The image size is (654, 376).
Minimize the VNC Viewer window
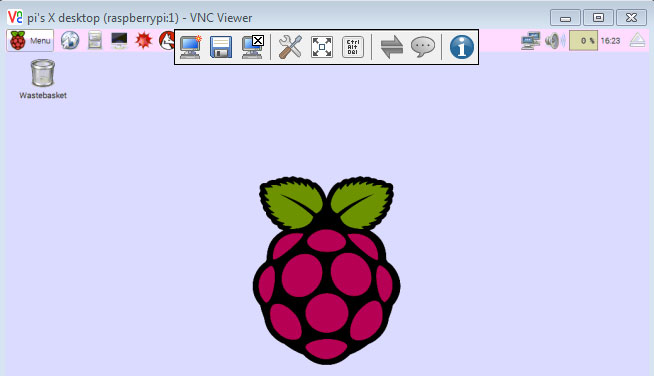[x=565, y=18]
